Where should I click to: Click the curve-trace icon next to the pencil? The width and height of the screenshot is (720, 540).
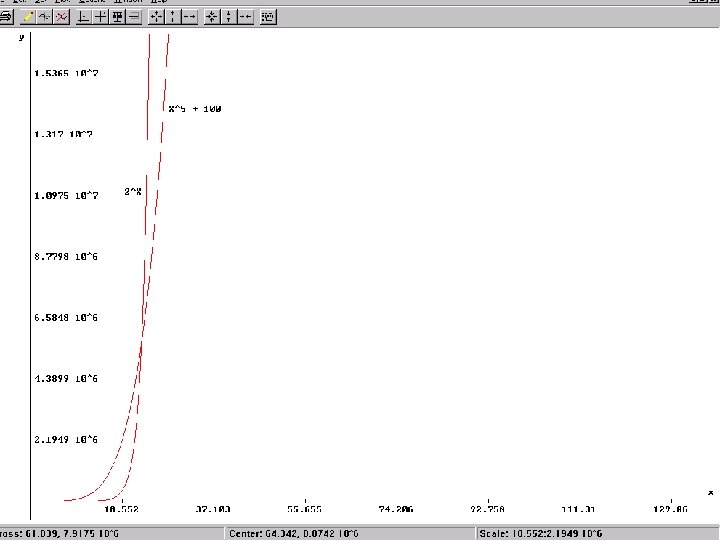pos(45,17)
